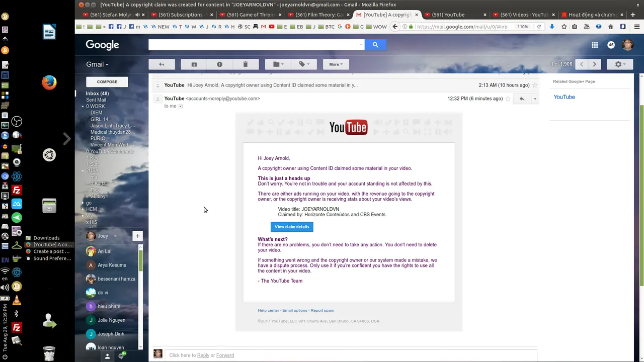The height and width of the screenshot is (362, 644).
Task: Click Reply link in reply box
Action: click(203, 355)
